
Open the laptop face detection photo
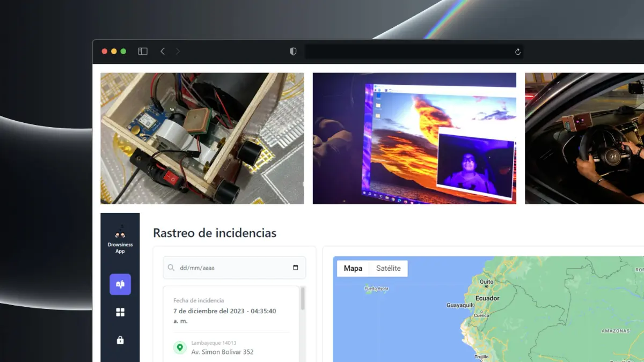414,138
